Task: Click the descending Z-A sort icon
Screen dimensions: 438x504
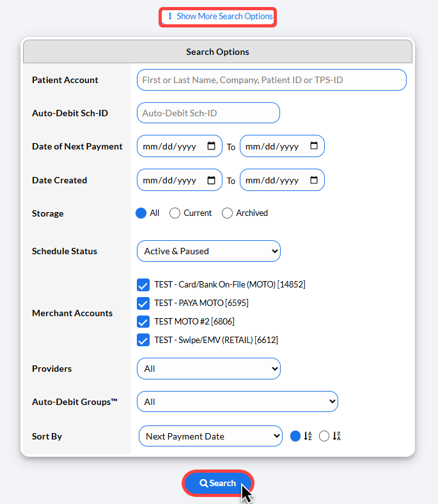Action: click(x=336, y=436)
